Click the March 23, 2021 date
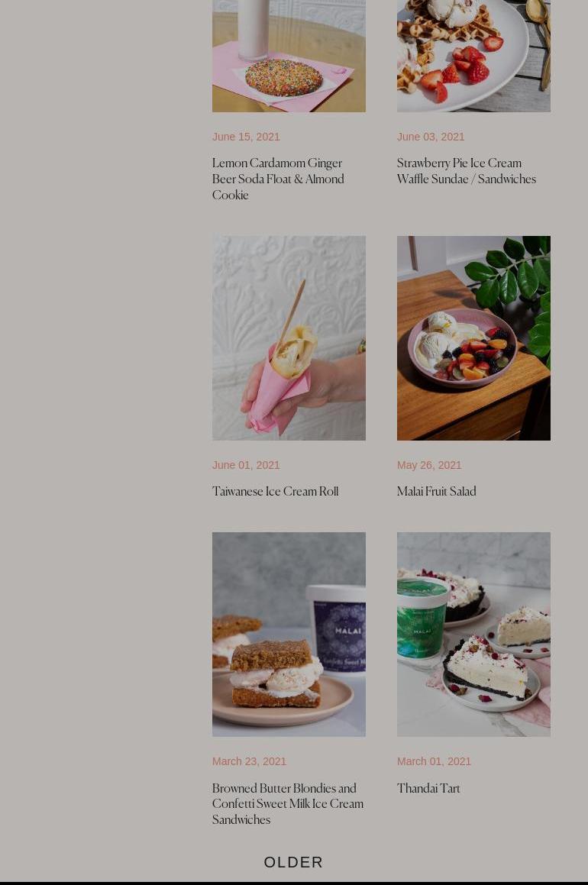 (x=249, y=761)
